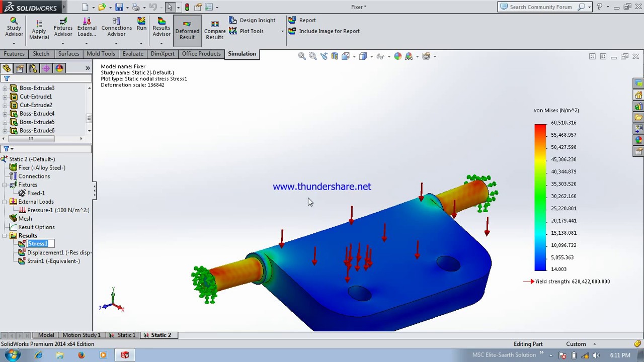Toggle the Deformed Result view
644x362 pixels.
pyautogui.click(x=187, y=31)
